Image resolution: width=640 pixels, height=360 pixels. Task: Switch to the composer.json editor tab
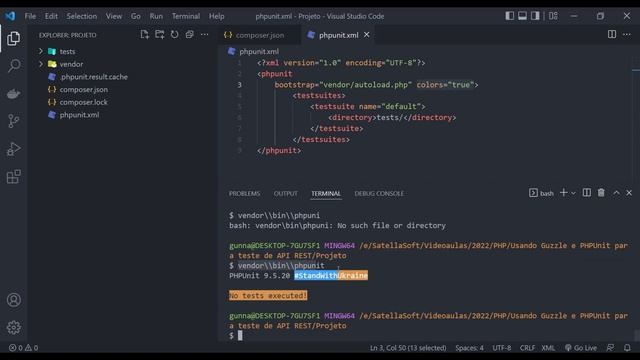coord(259,35)
